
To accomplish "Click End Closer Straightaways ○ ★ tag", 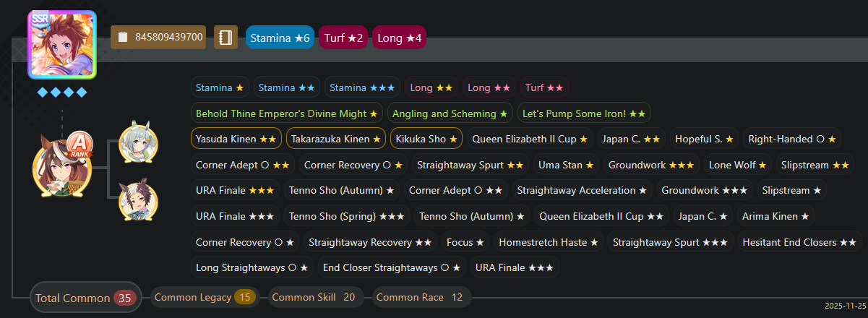I will pos(392,267).
